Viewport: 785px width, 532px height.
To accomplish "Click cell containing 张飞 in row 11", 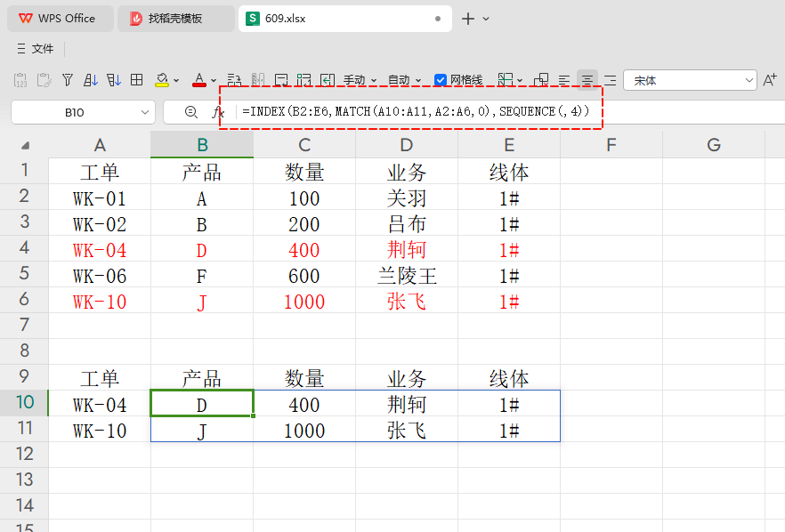I will (407, 431).
